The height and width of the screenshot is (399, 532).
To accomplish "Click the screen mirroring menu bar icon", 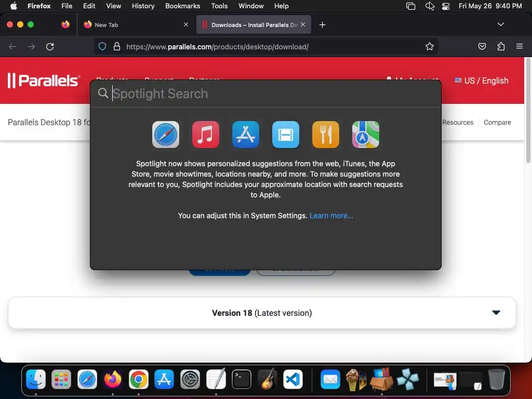I will [410, 6].
